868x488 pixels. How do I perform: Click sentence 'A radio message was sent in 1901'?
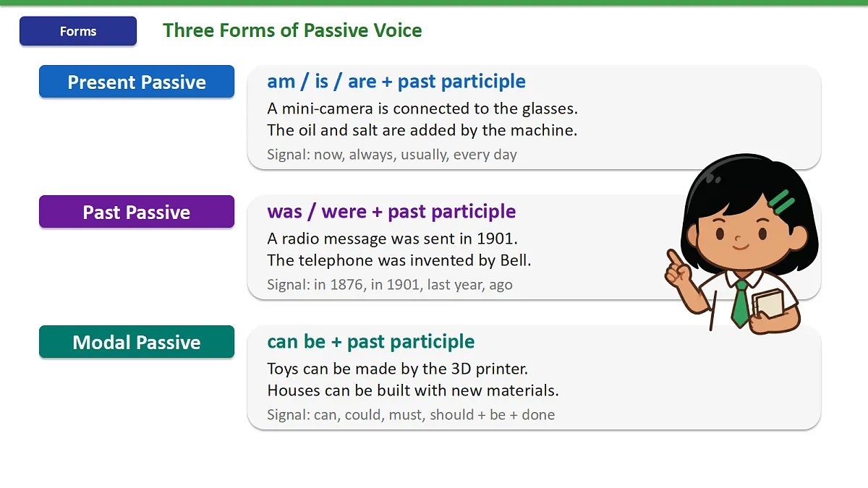tap(393, 239)
